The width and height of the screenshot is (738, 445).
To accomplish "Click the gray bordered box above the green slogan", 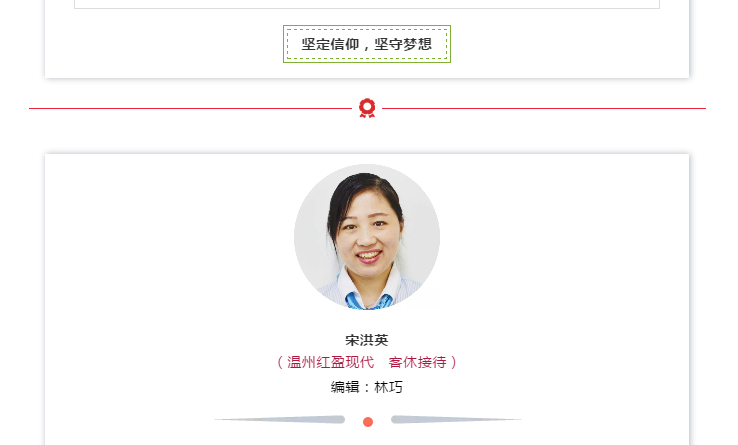I will click(367, 4).
